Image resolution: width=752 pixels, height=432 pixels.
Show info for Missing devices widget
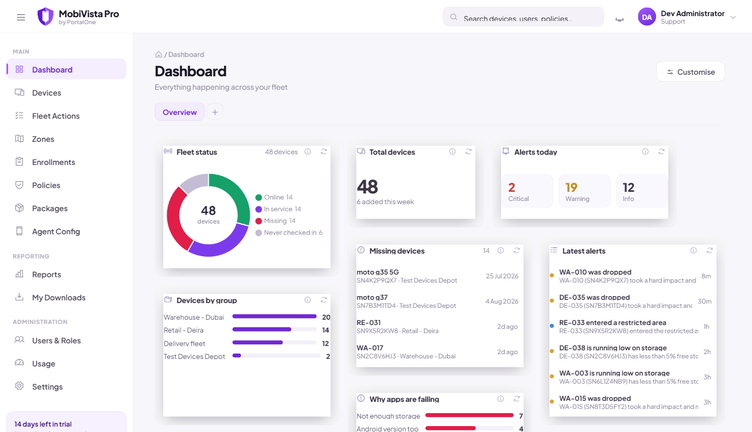coord(501,250)
